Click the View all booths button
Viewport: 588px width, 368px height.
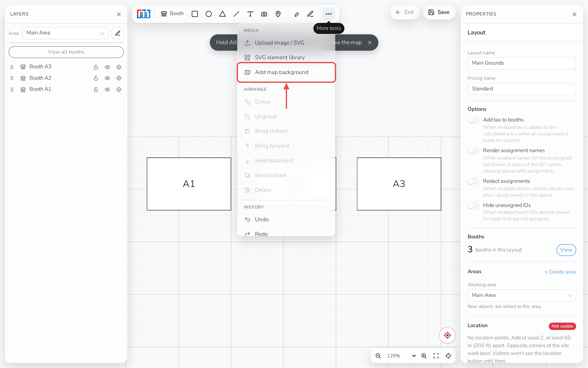pos(66,52)
